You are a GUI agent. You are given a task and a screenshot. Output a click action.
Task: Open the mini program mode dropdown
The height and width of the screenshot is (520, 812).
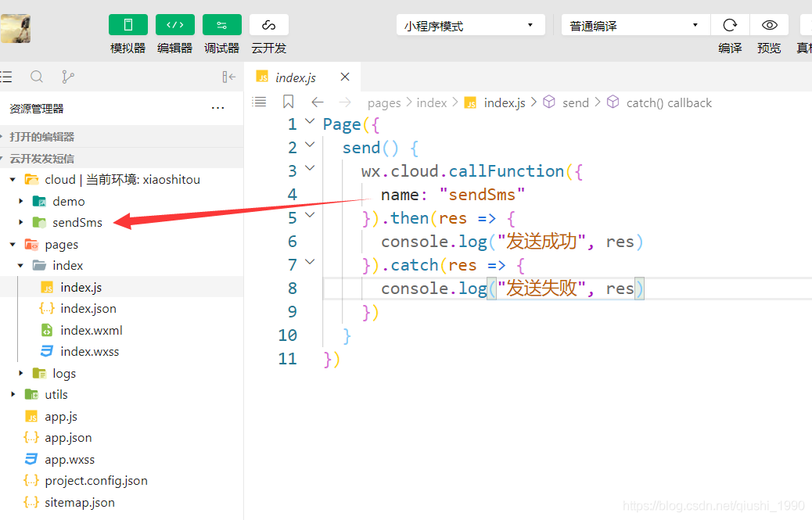(x=470, y=25)
